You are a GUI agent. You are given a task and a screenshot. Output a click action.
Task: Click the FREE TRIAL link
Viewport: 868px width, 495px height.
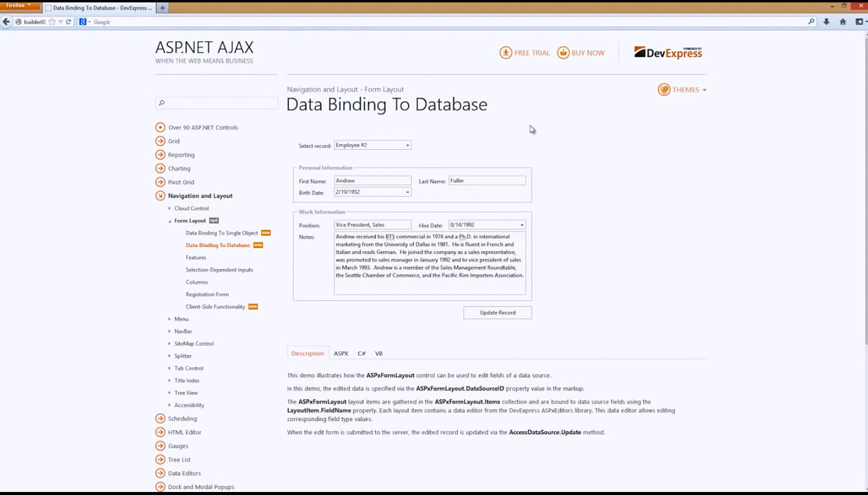pyautogui.click(x=532, y=53)
